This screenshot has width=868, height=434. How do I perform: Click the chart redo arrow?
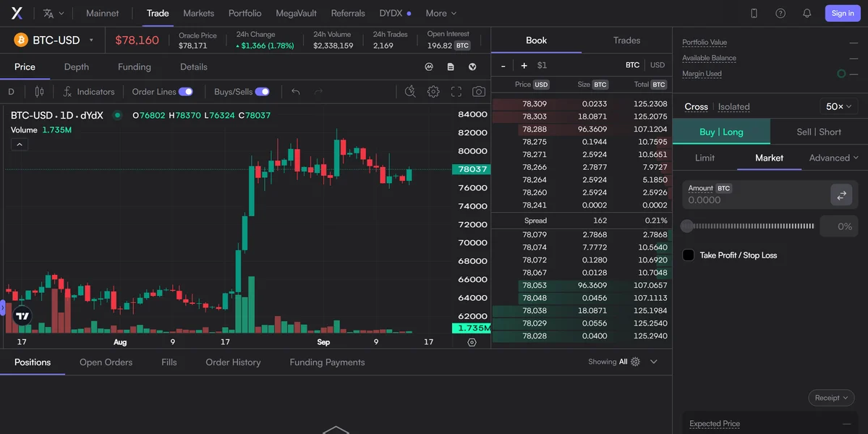318,92
